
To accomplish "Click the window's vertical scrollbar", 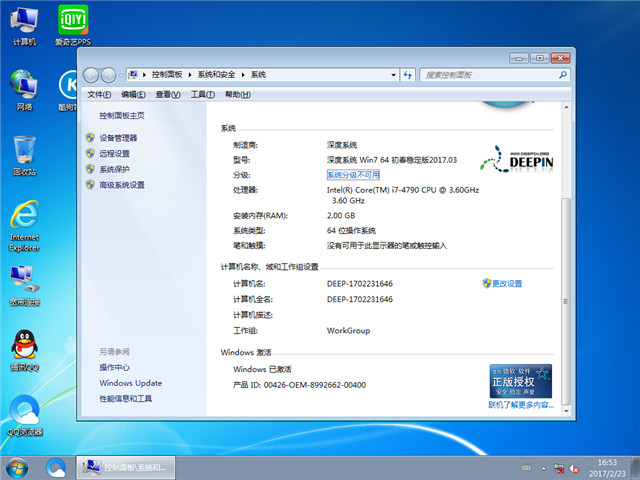I will [568, 250].
